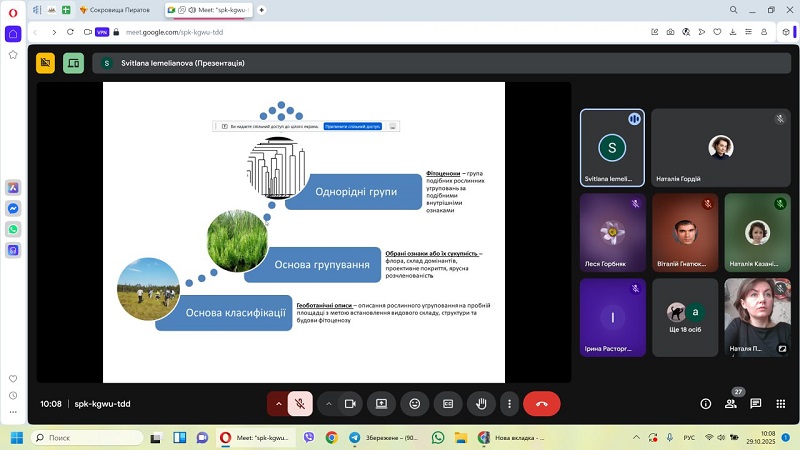Show the participants list
Screen dimensions: 800x450
731,404
